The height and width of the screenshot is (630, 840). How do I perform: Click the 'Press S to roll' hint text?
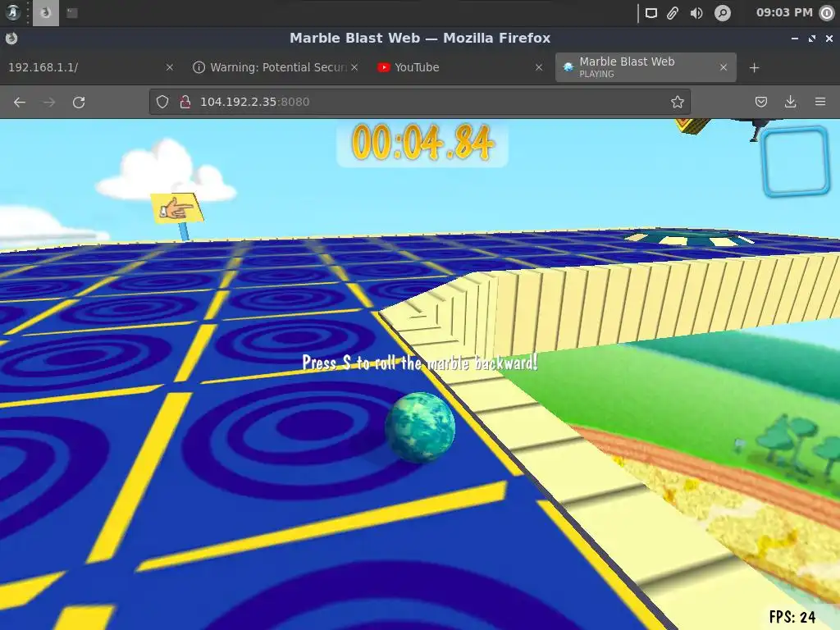coord(420,363)
